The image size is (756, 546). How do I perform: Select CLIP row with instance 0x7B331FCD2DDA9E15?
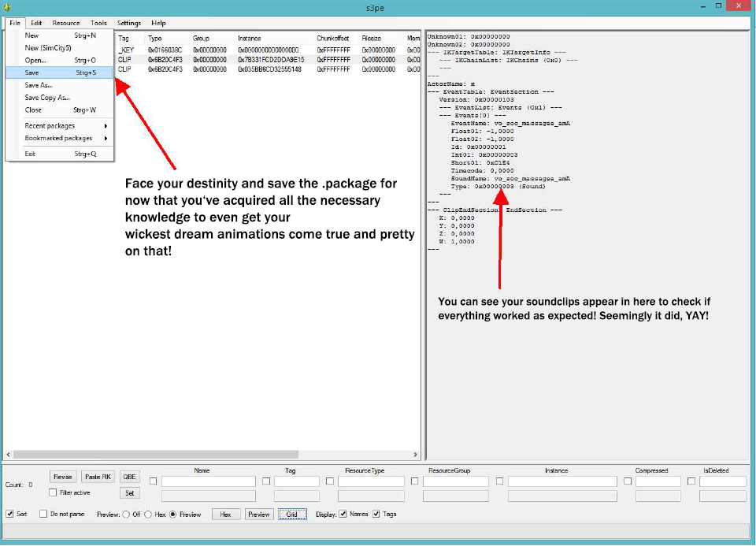(x=268, y=60)
